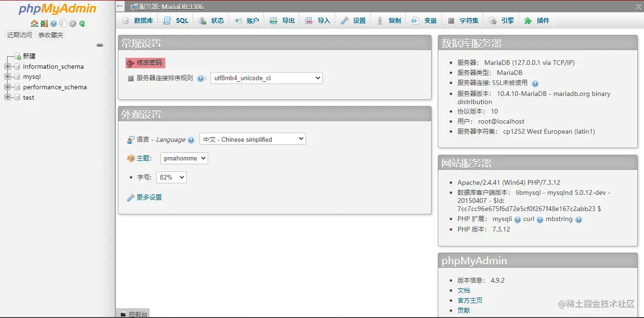
Task: Open help icon next to mbstring extension
Action: point(579,220)
